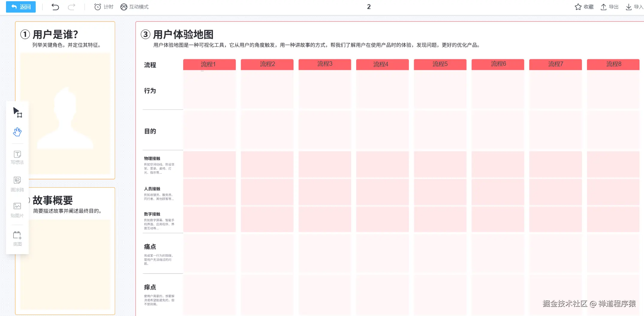Choose the 贴图片 image tool
644x316 pixels.
17,210
